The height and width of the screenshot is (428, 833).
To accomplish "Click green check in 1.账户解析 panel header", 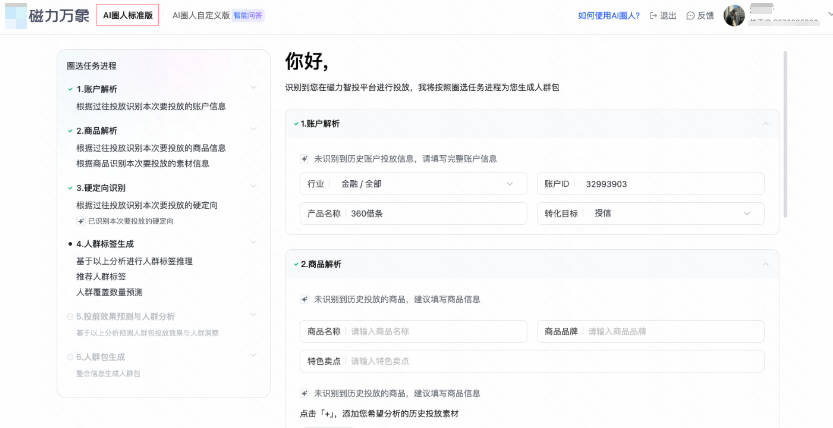I will (296, 124).
